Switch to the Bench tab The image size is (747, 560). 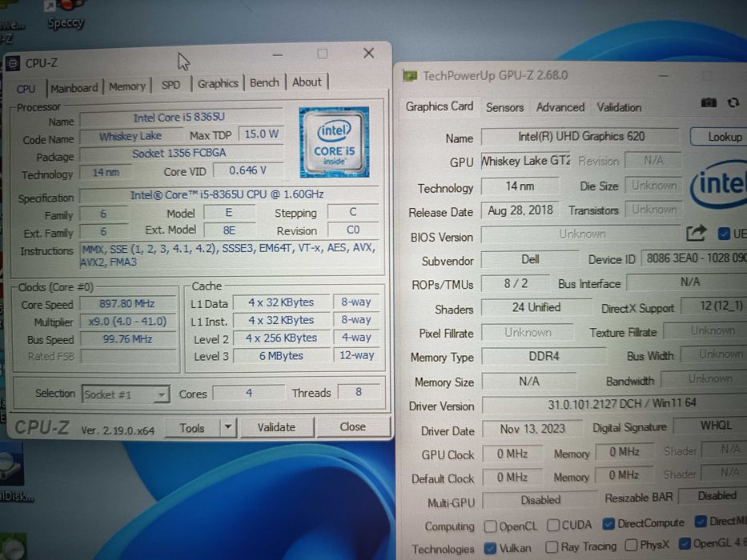264,83
